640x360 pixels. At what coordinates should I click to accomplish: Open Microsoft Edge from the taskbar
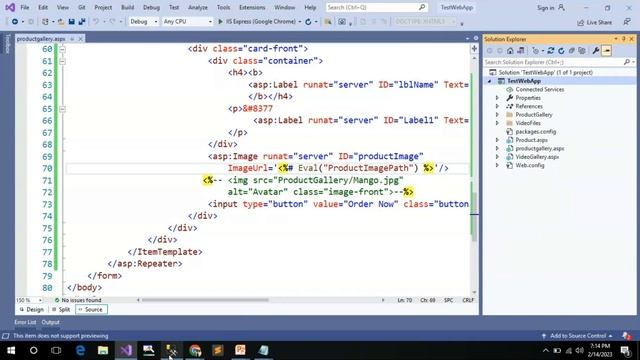pos(80,350)
